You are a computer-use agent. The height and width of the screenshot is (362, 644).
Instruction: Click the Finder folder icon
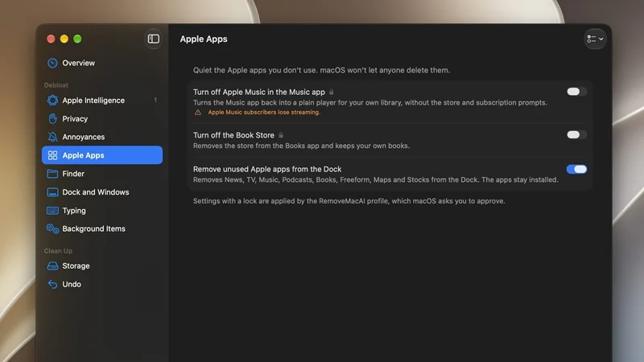coord(52,174)
